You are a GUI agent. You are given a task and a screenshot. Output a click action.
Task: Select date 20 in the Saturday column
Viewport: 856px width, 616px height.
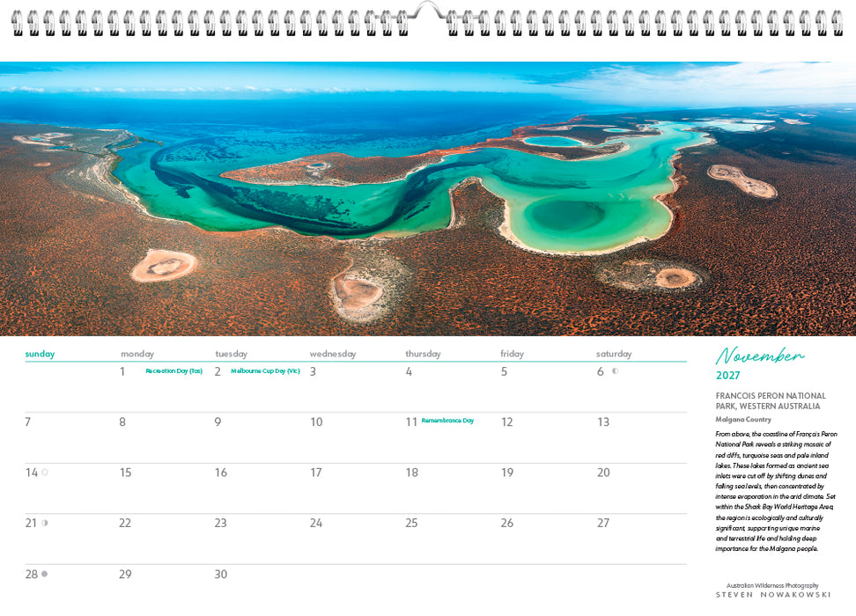(x=603, y=473)
